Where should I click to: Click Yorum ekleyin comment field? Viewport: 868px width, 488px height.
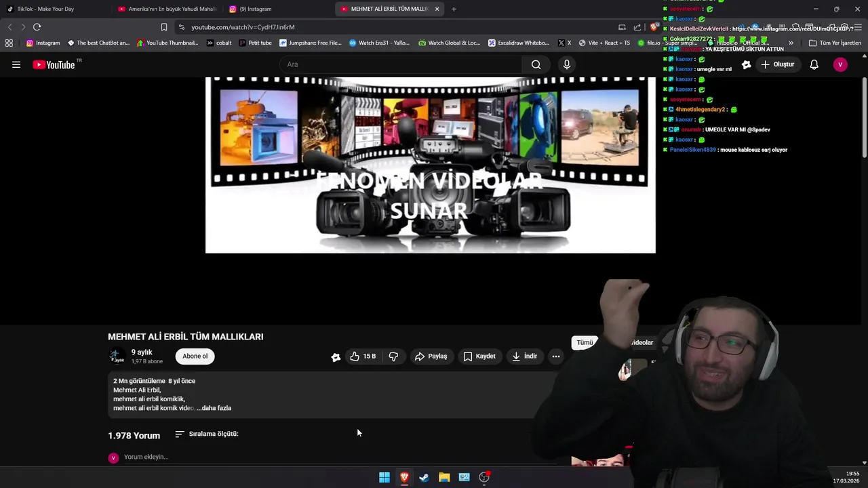point(339,457)
